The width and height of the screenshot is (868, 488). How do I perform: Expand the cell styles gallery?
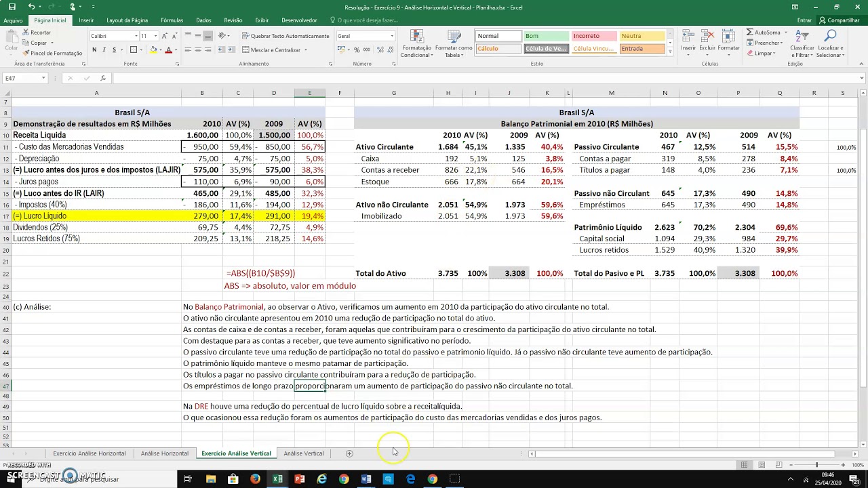click(x=670, y=52)
